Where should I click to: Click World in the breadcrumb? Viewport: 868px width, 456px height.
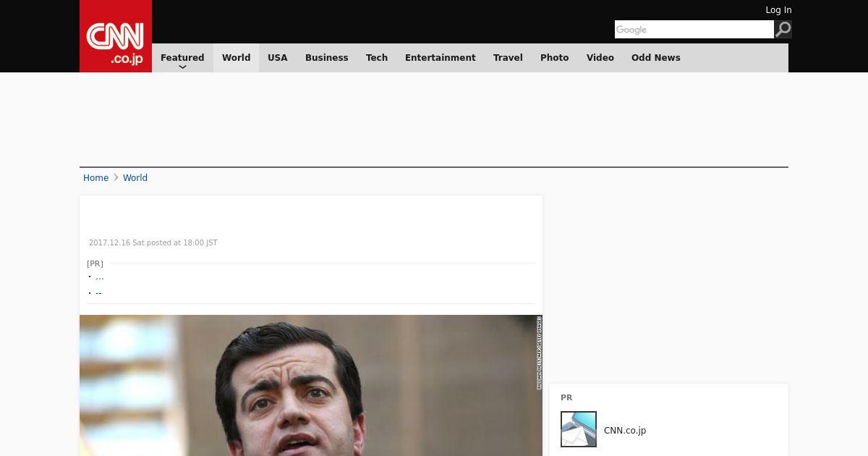tap(135, 178)
